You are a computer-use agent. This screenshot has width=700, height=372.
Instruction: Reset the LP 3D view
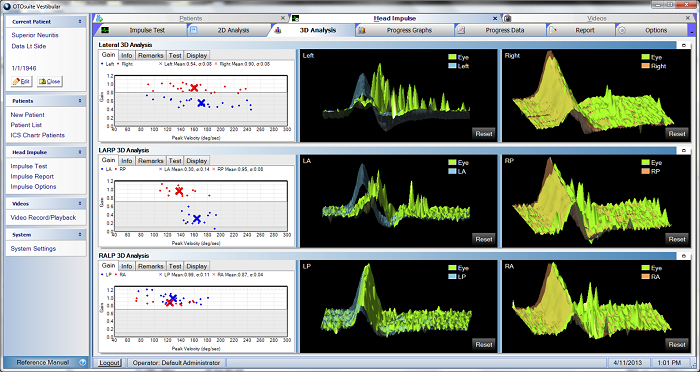click(x=483, y=344)
